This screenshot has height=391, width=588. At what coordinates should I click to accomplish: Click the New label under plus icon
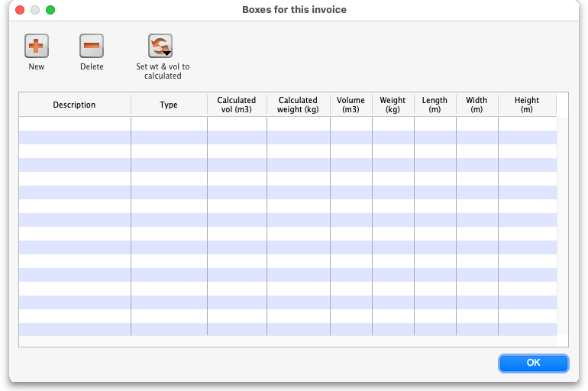[36, 67]
